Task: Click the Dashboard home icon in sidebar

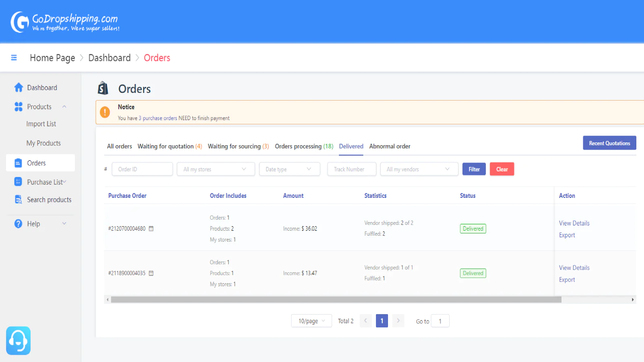Action: tap(19, 87)
